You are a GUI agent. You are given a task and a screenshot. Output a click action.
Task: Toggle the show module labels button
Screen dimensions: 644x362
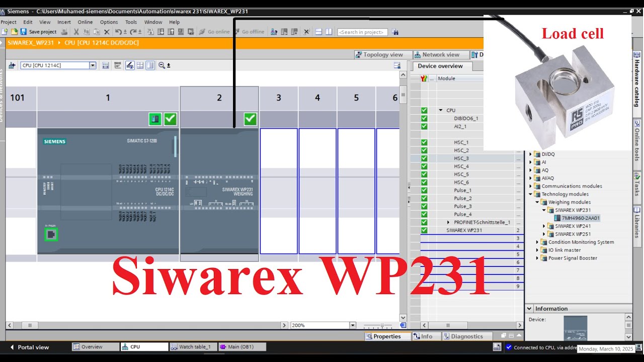tap(117, 65)
